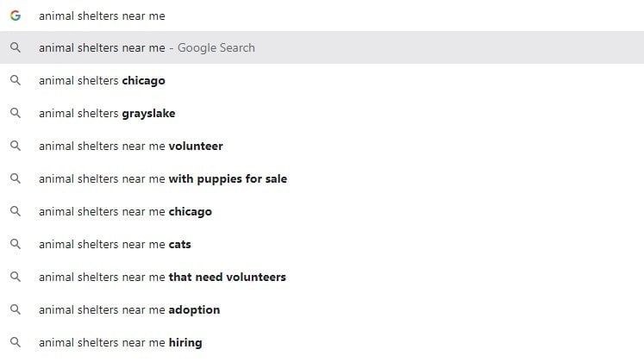644x362 pixels.
Task: Click search icon beside 'near me cats'
Action: [16, 244]
